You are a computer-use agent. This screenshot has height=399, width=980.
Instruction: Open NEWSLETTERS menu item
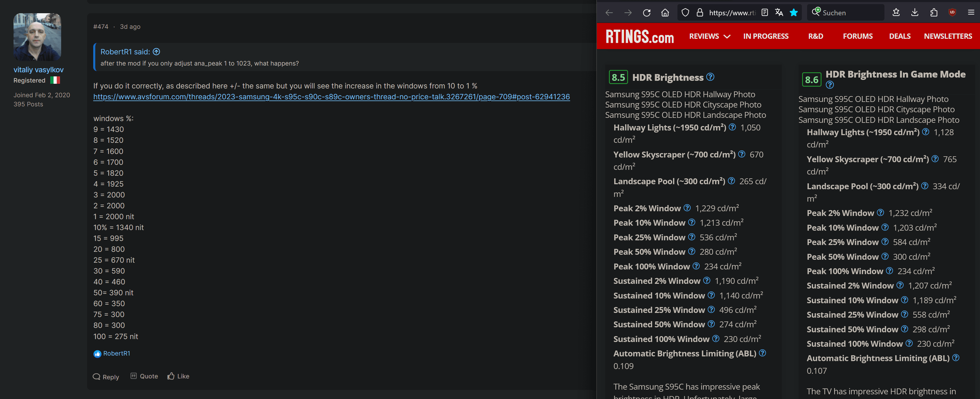[948, 36]
